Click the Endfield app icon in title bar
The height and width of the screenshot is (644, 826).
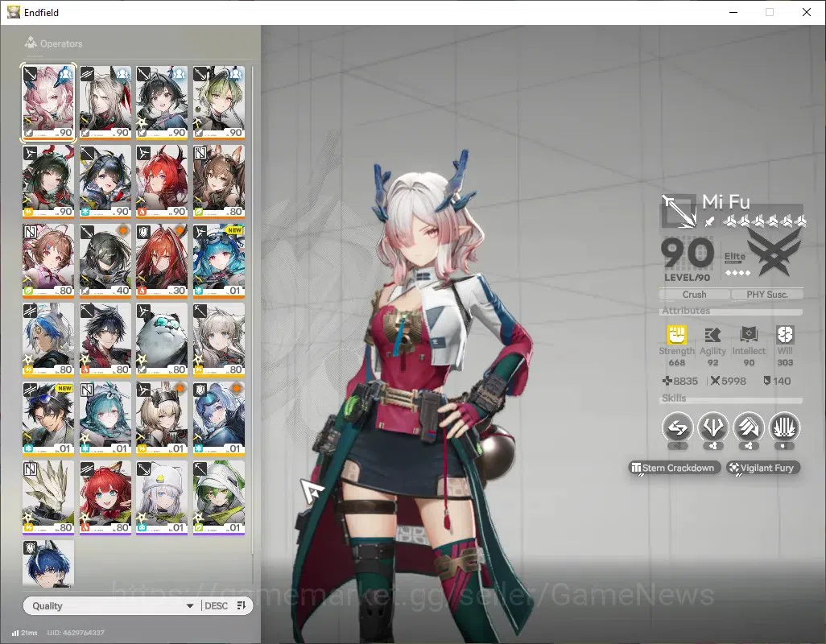click(x=13, y=12)
